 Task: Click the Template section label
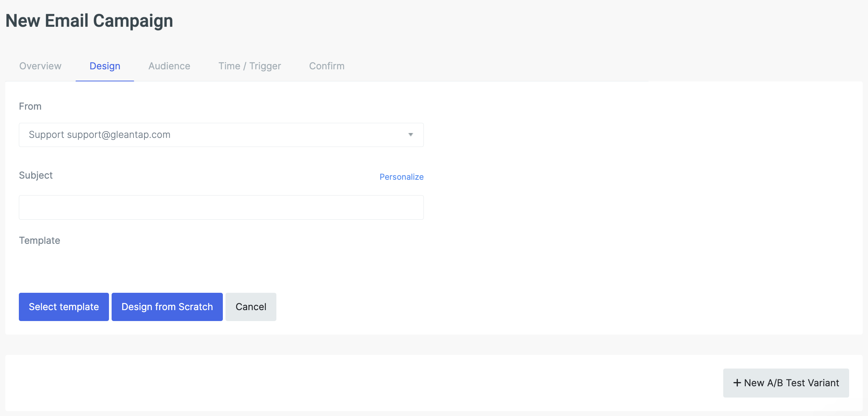click(40, 240)
